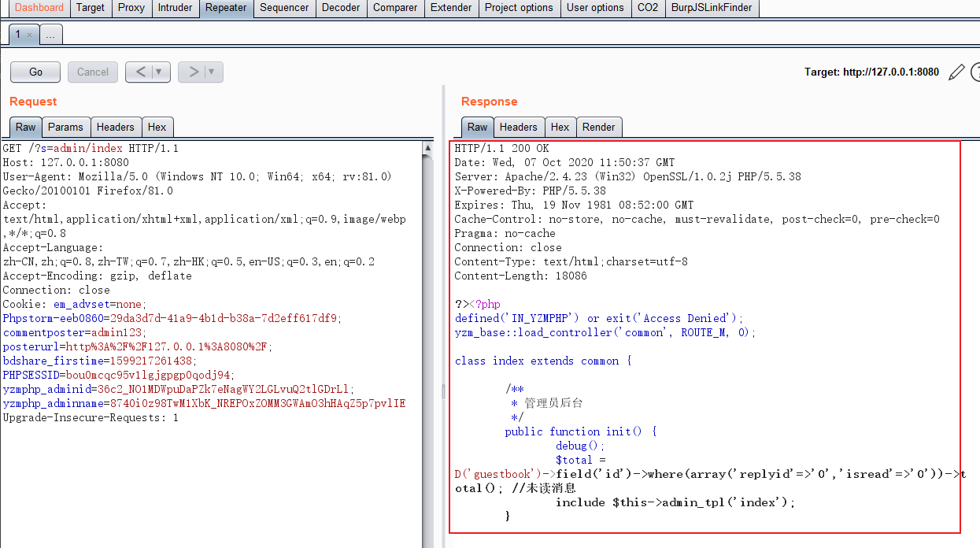Click the Go button to send request

click(x=35, y=72)
